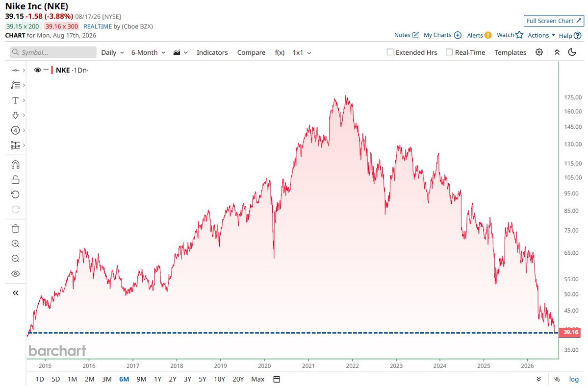This screenshot has width=588, height=388.
Task: Enable the Real-Time checkbox
Action: point(449,52)
